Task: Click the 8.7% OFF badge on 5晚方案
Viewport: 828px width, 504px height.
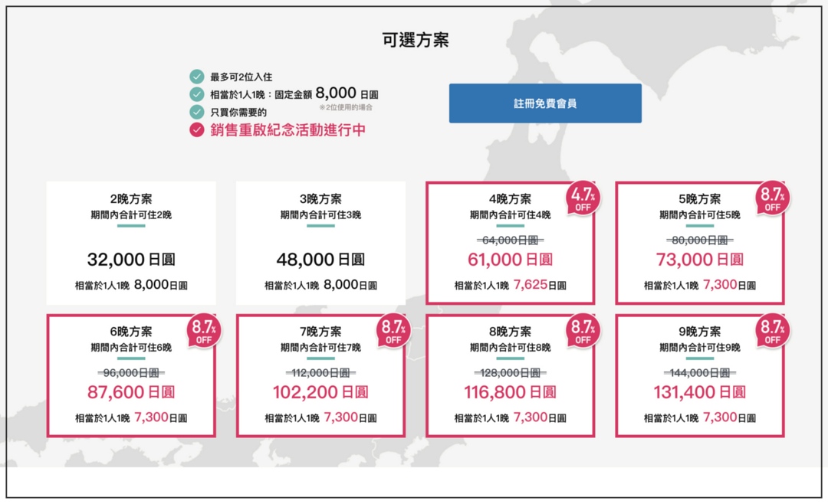Action: [772, 199]
